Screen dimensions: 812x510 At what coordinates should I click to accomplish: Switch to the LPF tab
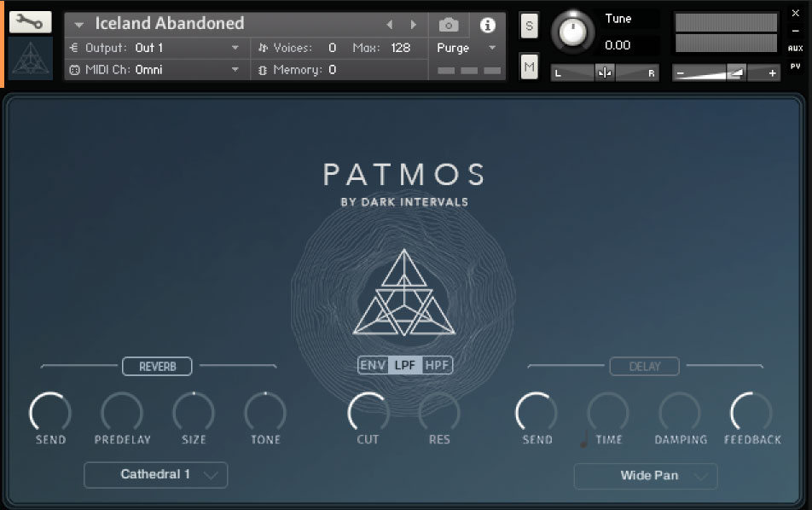pyautogui.click(x=405, y=366)
